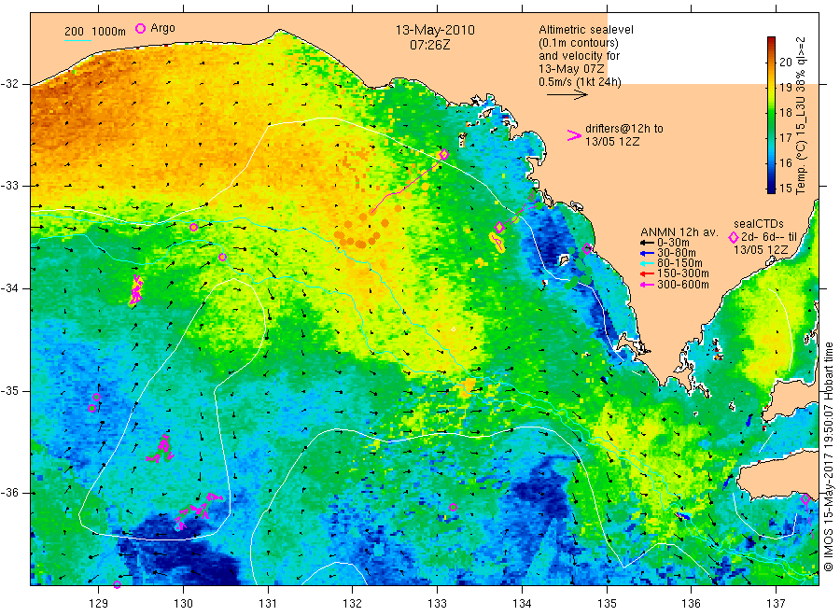This screenshot has width=840, height=616.
Task: Click the "Altimetric sealevel" legend heading
Action: click(586, 30)
